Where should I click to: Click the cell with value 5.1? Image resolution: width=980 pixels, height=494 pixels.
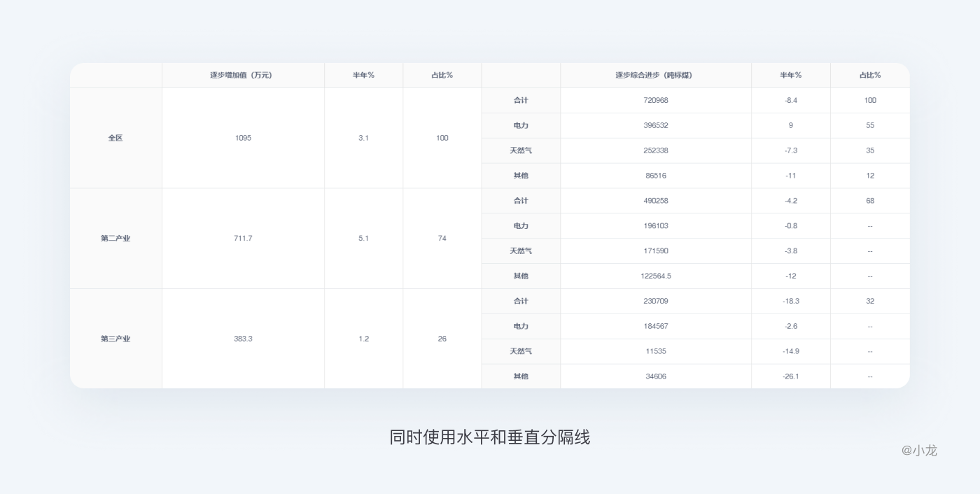(363, 239)
